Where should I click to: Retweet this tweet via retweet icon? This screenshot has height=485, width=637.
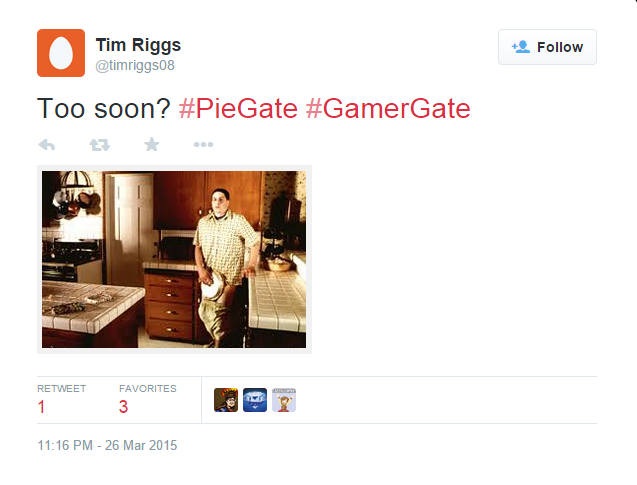100,145
